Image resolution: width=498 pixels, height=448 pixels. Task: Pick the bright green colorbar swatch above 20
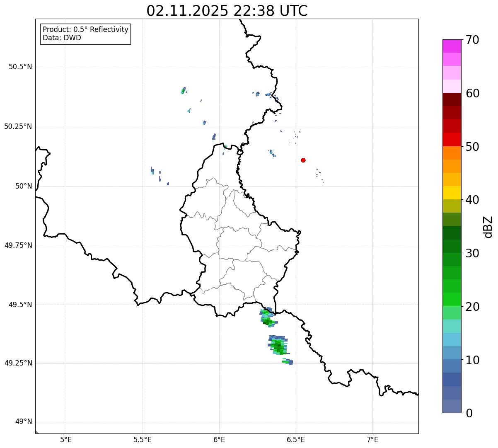[452, 300]
